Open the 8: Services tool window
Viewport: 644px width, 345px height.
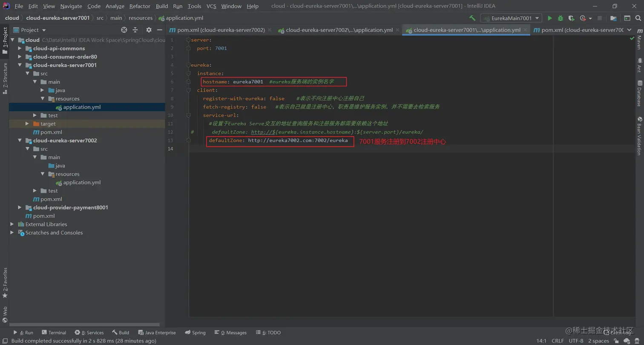coord(89,333)
